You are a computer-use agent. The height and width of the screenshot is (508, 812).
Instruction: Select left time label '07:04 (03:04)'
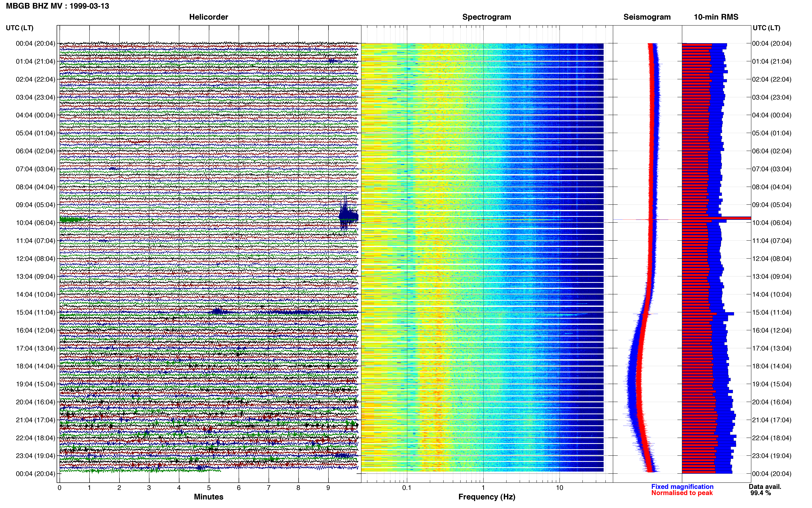(x=36, y=169)
